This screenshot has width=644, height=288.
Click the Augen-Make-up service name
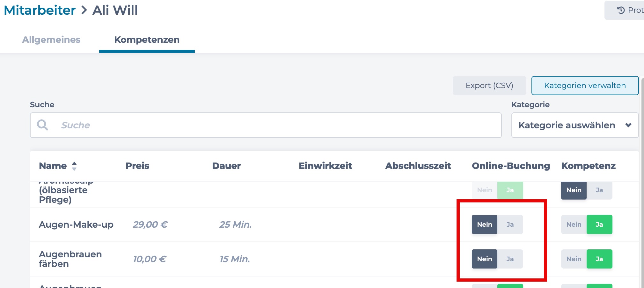coord(76,224)
